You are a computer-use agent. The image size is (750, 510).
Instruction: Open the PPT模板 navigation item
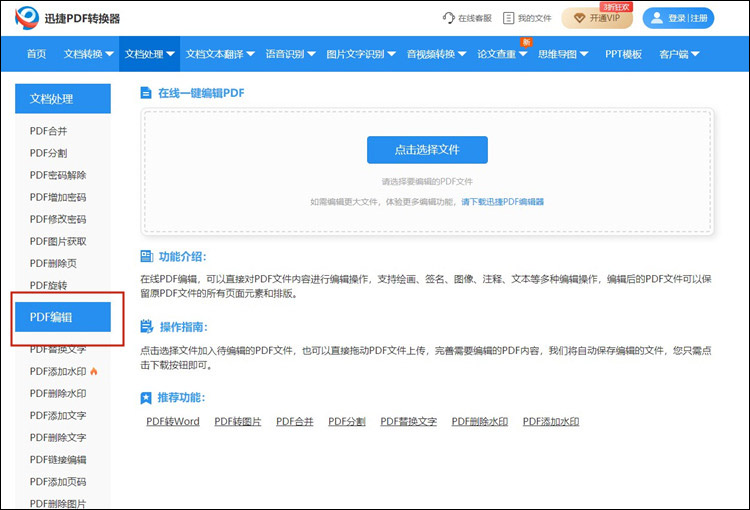623,54
